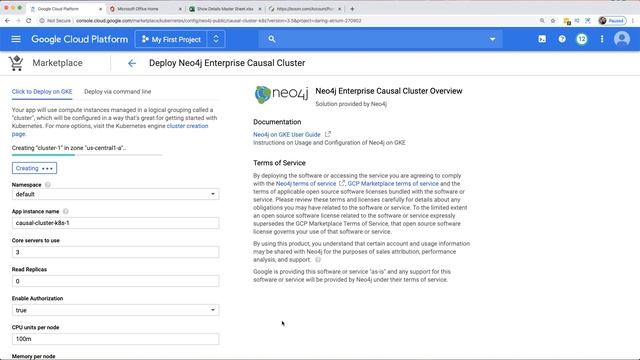Click the 'Documentation' heading
The height and width of the screenshot is (360, 640).
point(277,122)
